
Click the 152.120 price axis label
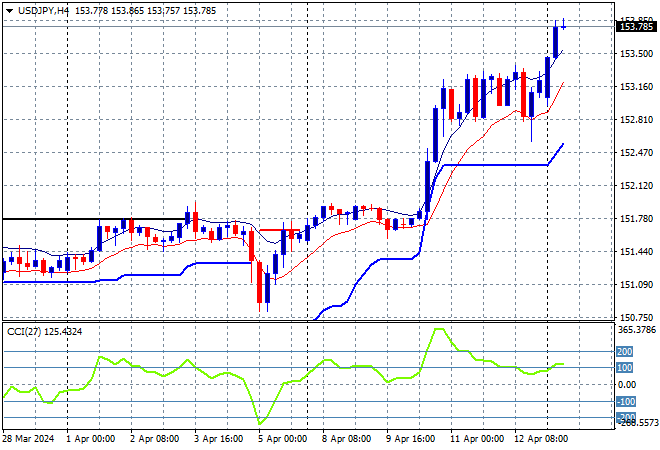click(x=636, y=186)
